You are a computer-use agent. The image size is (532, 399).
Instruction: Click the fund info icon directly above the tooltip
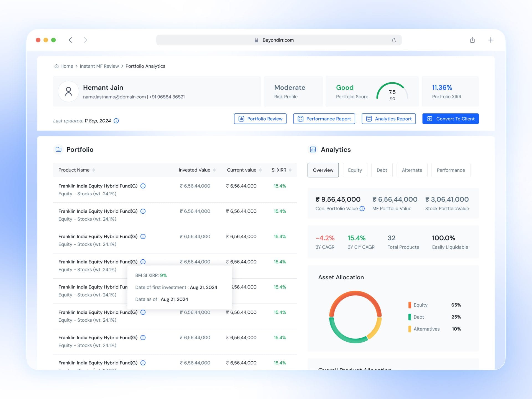[143, 262]
